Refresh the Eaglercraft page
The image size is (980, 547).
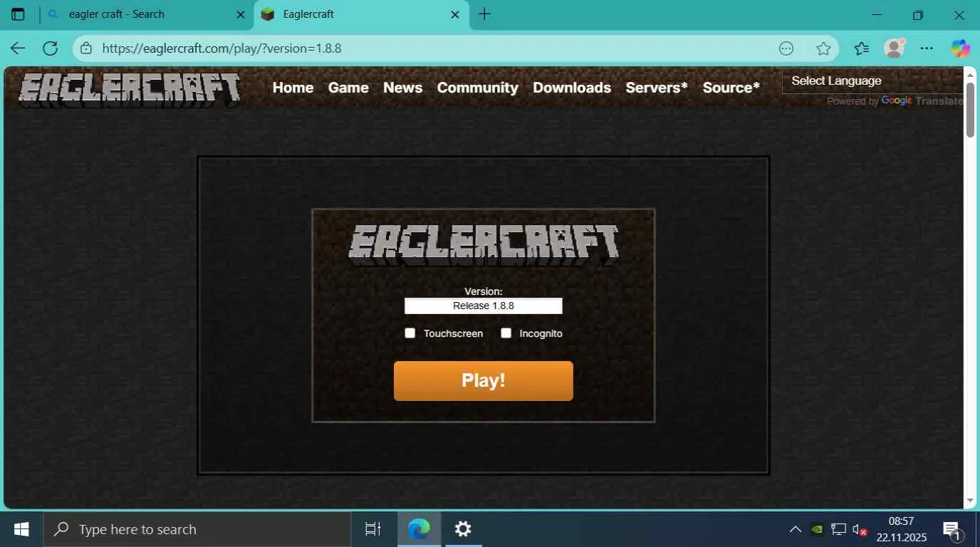[50, 48]
